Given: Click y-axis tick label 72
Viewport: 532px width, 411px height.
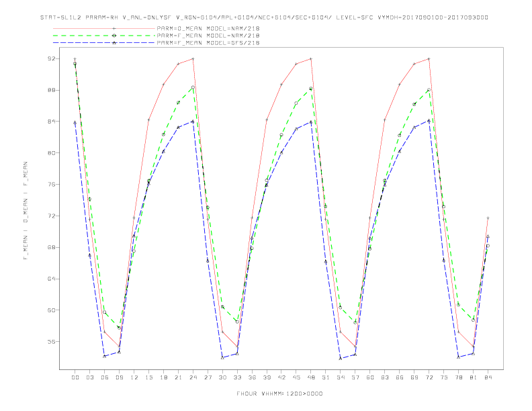Looking at the screenshot, I should pyautogui.click(x=51, y=216).
